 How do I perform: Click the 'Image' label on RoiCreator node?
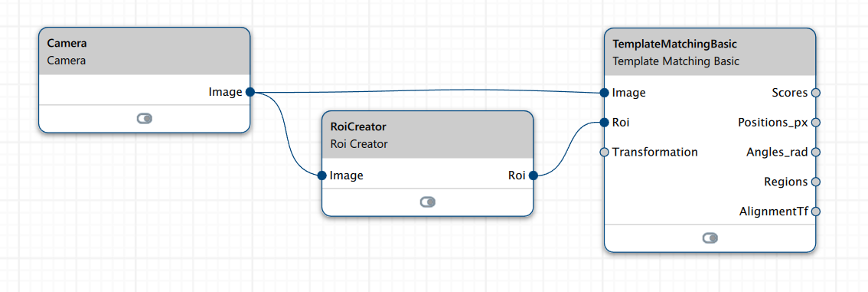click(347, 176)
